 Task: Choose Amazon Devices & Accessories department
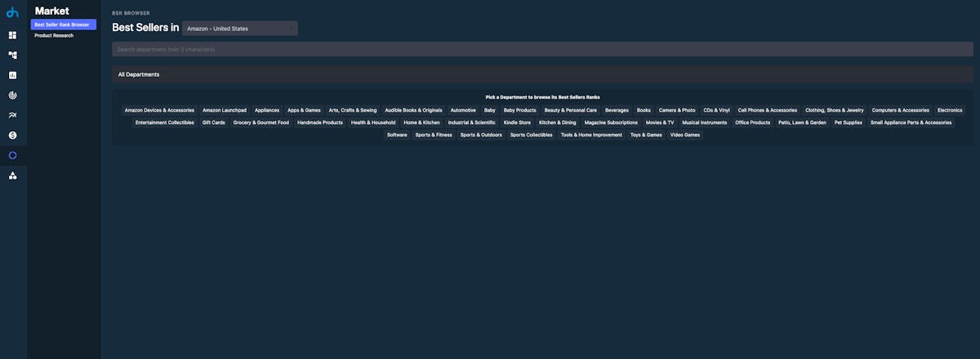point(159,110)
